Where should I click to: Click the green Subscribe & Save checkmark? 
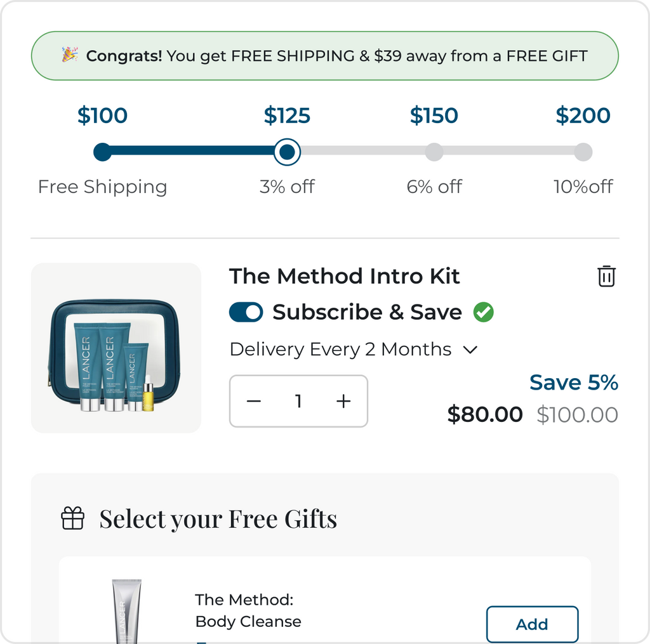coord(484,312)
